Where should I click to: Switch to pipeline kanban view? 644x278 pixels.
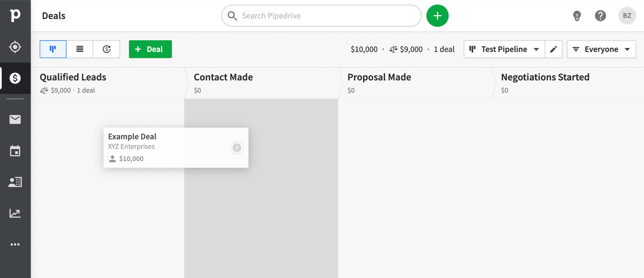[x=53, y=49]
